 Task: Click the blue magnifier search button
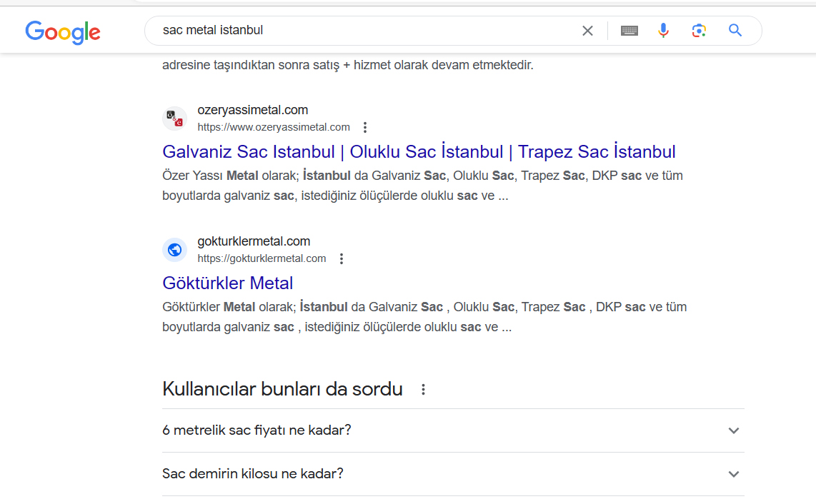click(735, 30)
